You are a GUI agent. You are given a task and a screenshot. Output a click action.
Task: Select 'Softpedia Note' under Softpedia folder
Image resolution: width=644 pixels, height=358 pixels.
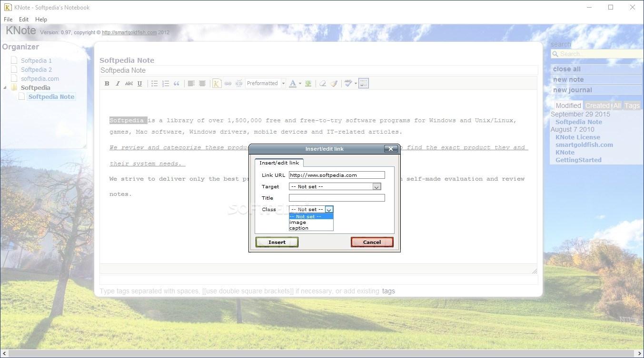51,97
